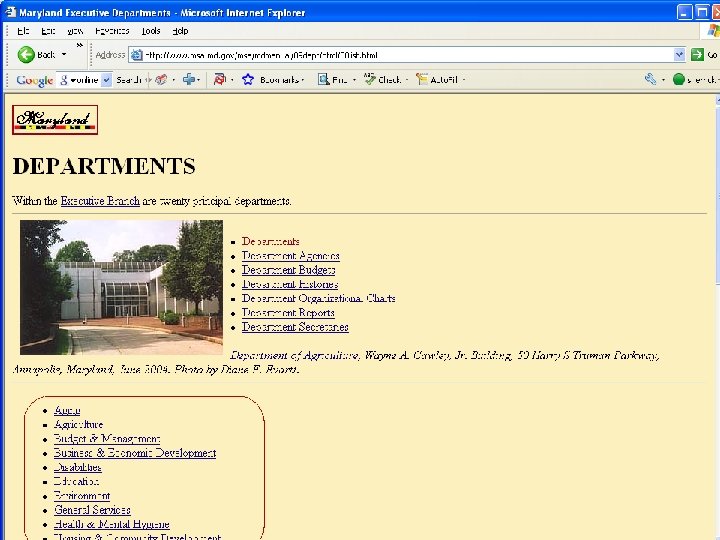The width and height of the screenshot is (720, 540).
Task: Open the Department Reports link
Action: pyautogui.click(x=288, y=313)
